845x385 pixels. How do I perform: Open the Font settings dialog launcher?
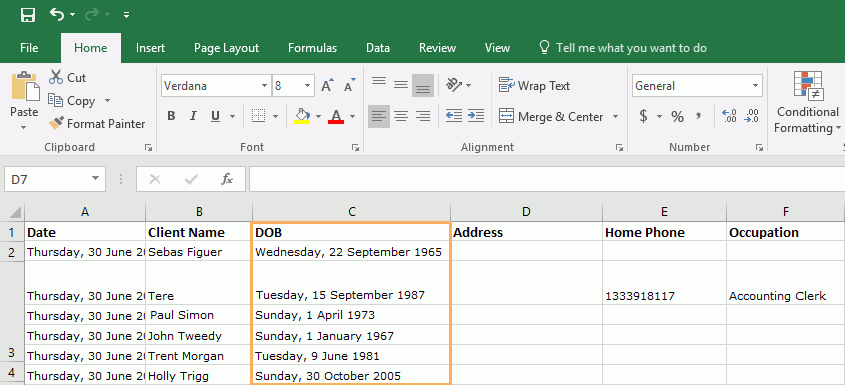click(355, 147)
